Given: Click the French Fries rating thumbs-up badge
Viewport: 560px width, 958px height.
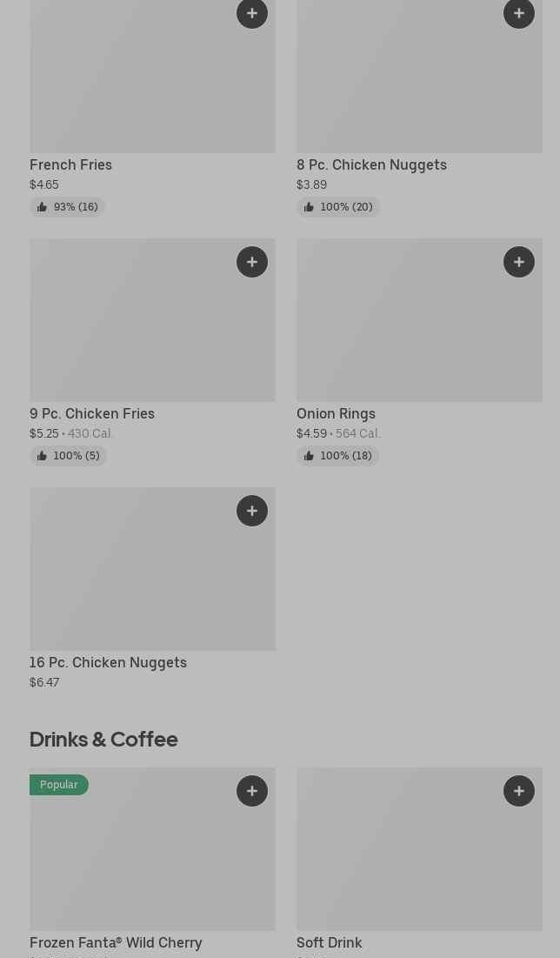Looking at the screenshot, I should click(x=67, y=207).
